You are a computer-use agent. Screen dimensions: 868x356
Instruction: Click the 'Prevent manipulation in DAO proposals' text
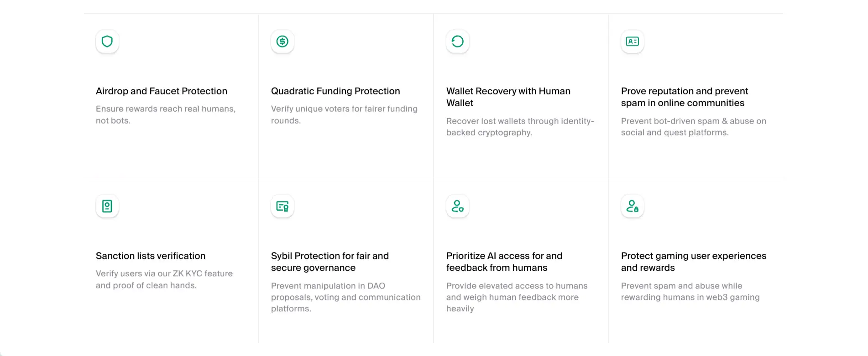tap(345, 297)
